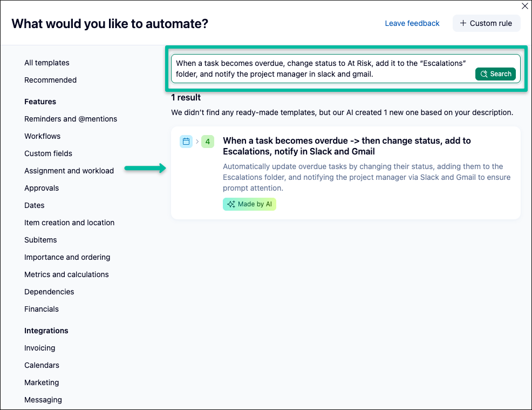Open Assignment and workload category
The height and width of the screenshot is (410, 532).
point(69,171)
